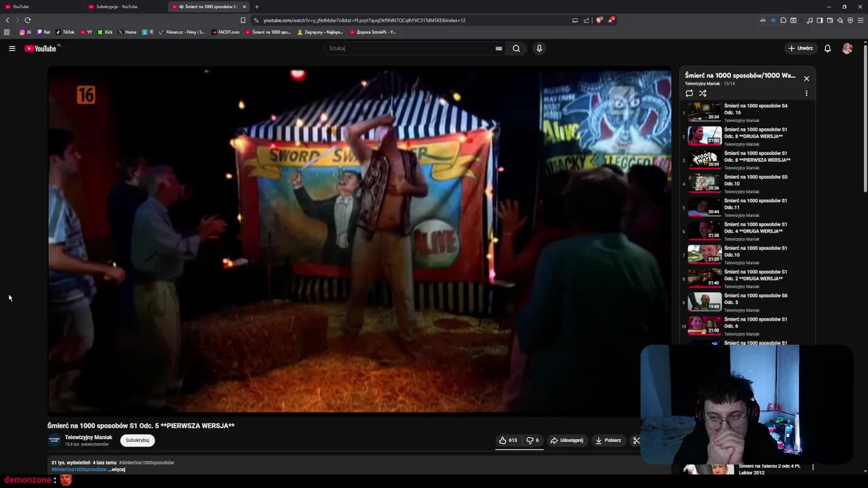
Task: Open the apps grid in bookmarks bar
Action: point(7,32)
